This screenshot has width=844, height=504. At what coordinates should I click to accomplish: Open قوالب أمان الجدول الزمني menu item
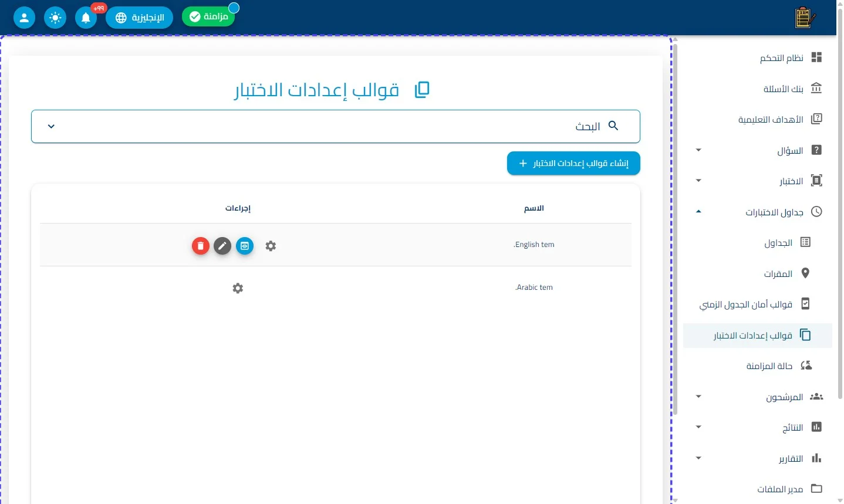(x=758, y=304)
